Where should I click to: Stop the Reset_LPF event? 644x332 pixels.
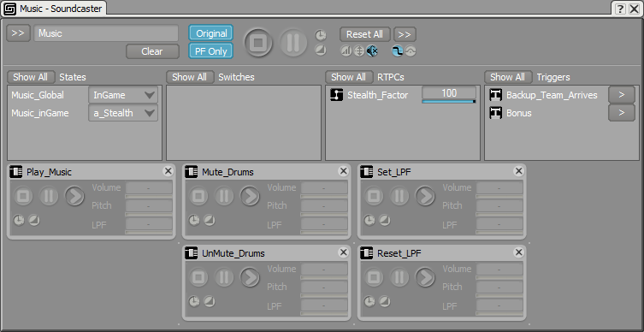pos(374,278)
